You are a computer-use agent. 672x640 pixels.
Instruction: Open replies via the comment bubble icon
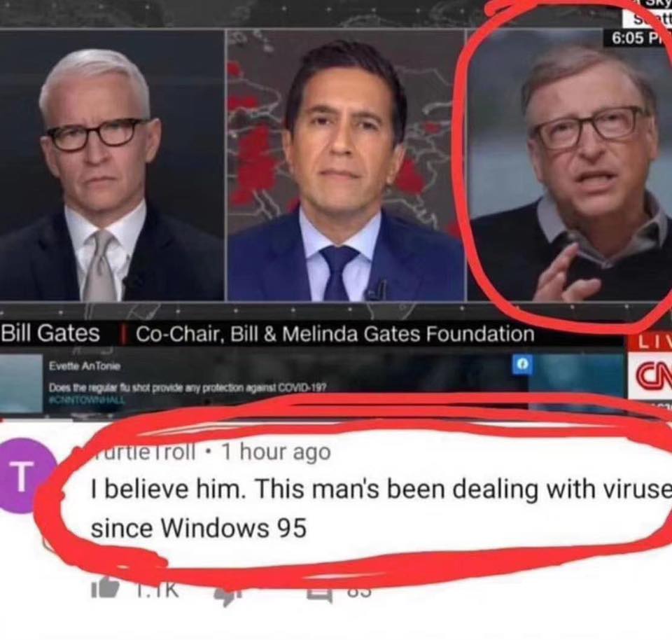[x=320, y=596]
